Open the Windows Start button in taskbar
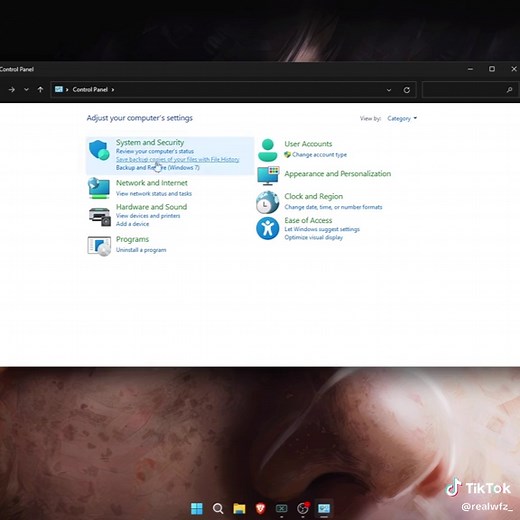This screenshot has width=520, height=520. click(196, 508)
